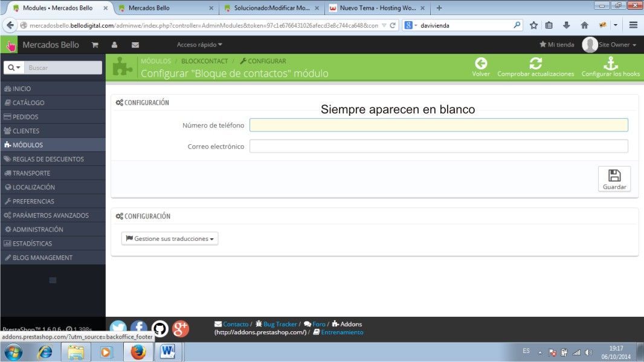Switch to the Solucionado:Modificar tab
The height and width of the screenshot is (362, 644).
pos(271,8)
